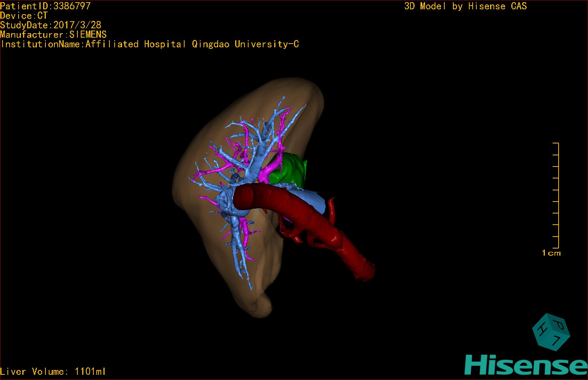Click the StudyDate:2017/3/28 text

(51, 25)
